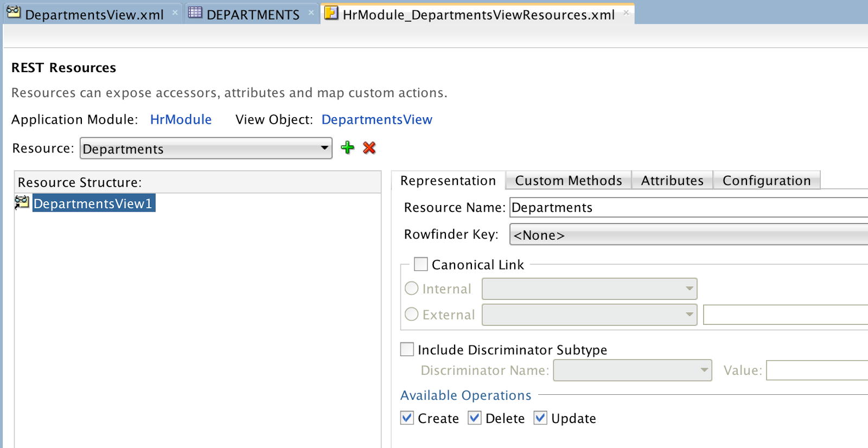This screenshot has height=448, width=868.
Task: Close the DEPARTMENTS tab
Action: pyautogui.click(x=311, y=12)
